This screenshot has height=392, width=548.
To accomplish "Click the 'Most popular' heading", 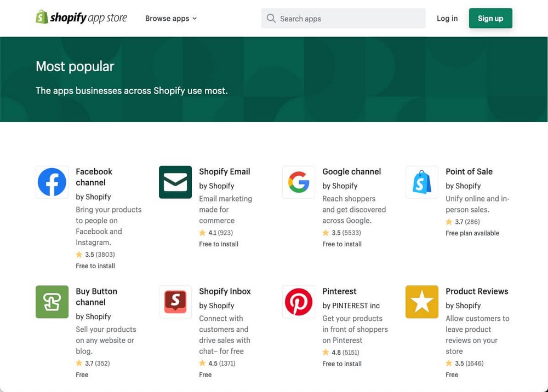I will (75, 66).
